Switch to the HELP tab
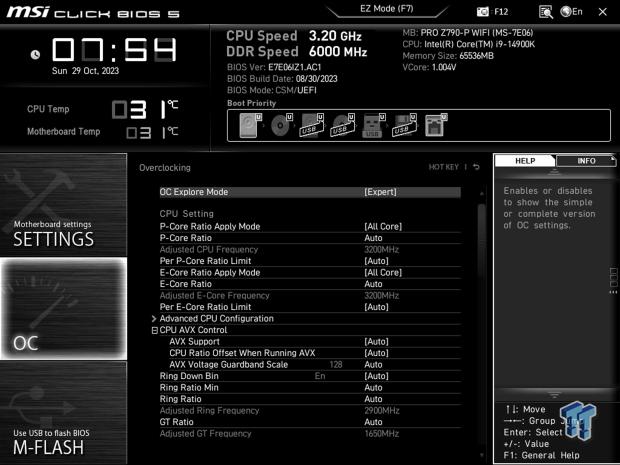Viewport: 620px width, 465px height. [x=525, y=161]
